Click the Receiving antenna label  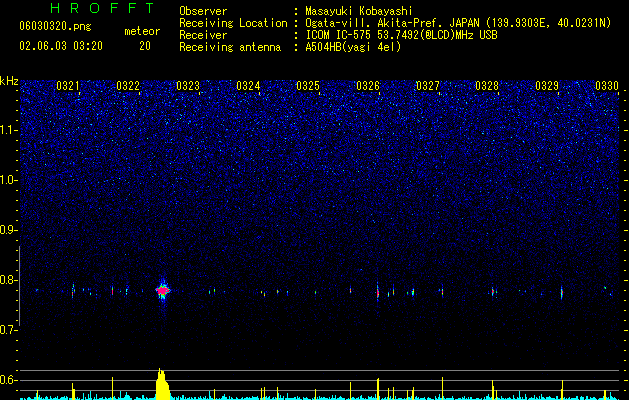coord(230,47)
